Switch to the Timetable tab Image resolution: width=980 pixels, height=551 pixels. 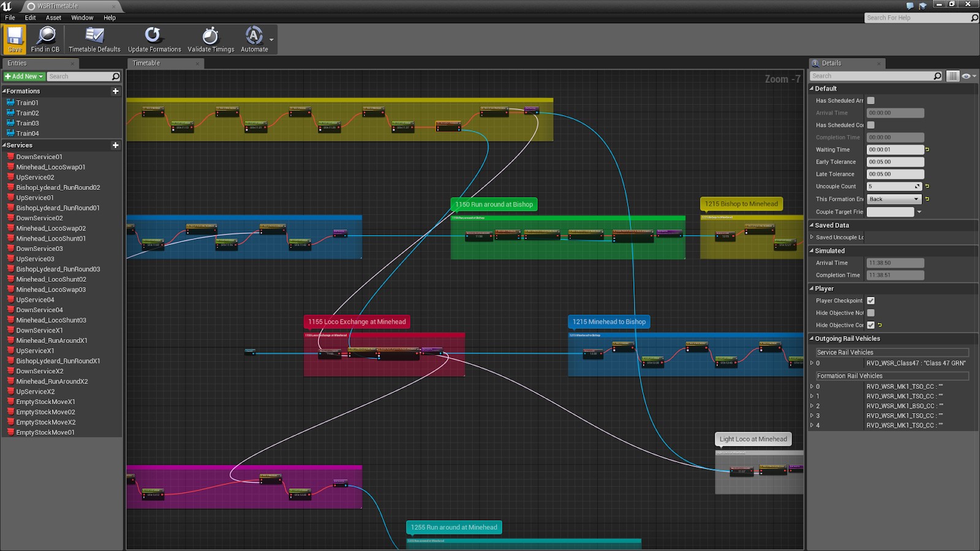[x=146, y=63]
